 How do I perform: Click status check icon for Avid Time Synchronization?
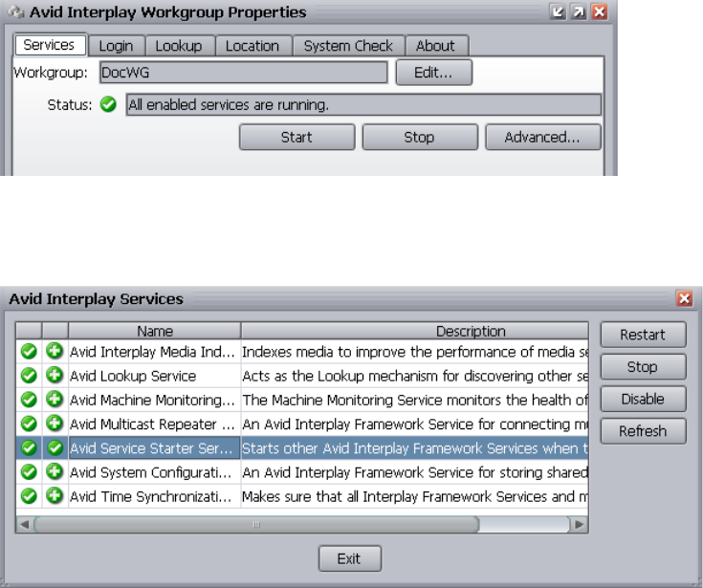(x=29, y=496)
